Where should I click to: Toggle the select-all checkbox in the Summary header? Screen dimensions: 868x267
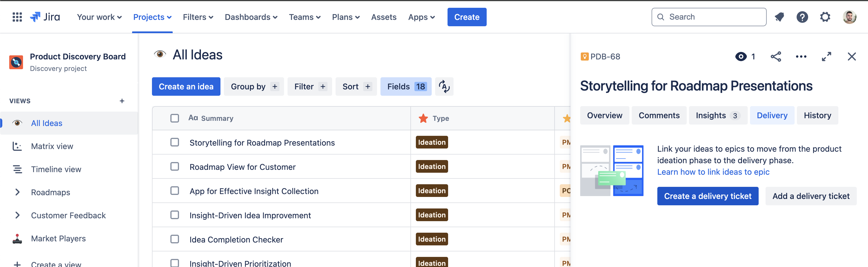click(174, 118)
